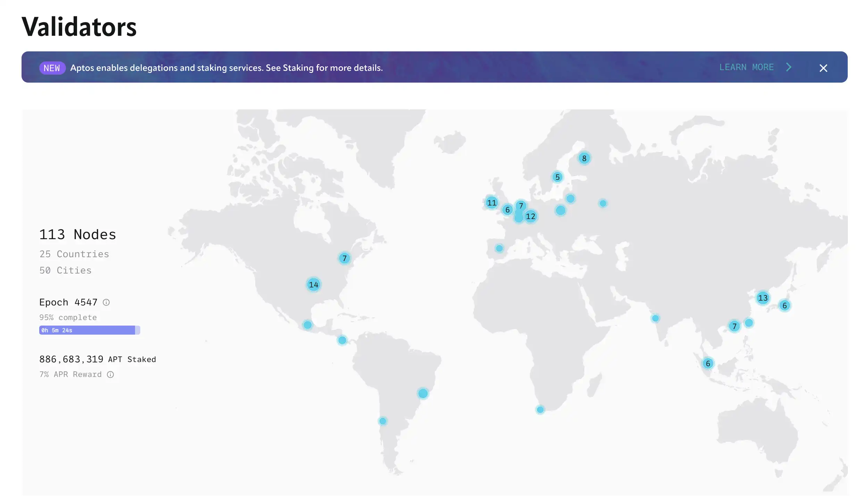Viewport: 863px width, 504px height.
Task: Select the 6-node cluster in Singapore
Action: 708,363
